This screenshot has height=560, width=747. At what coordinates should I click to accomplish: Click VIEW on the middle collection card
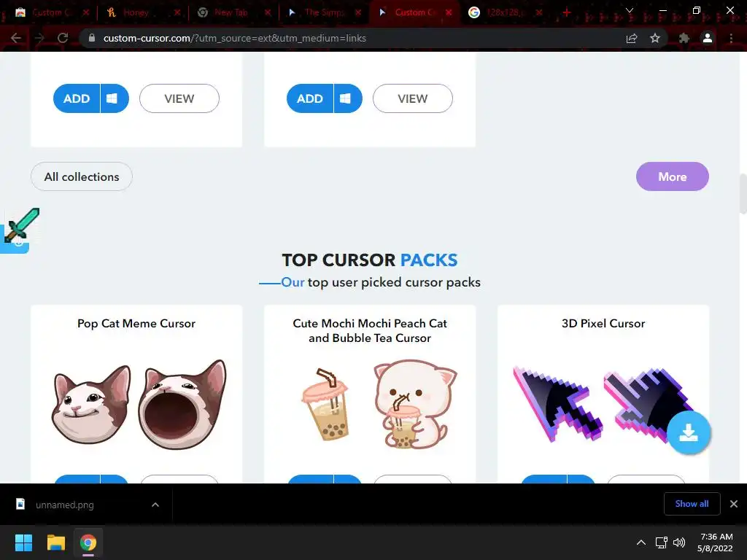[x=413, y=98]
